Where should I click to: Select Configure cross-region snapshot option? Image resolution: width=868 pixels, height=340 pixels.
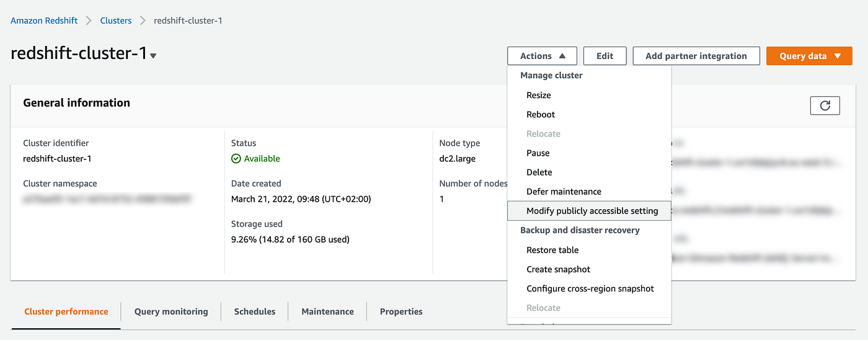(x=590, y=289)
